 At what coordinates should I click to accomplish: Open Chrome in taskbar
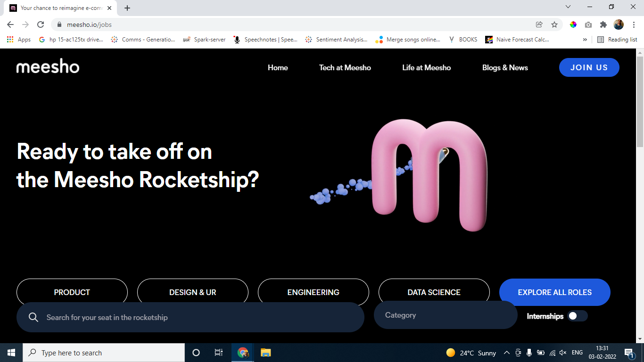[243, 353]
